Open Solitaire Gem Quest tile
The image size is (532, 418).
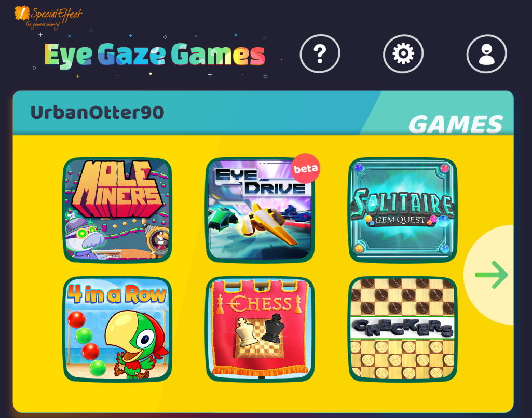[x=403, y=210]
